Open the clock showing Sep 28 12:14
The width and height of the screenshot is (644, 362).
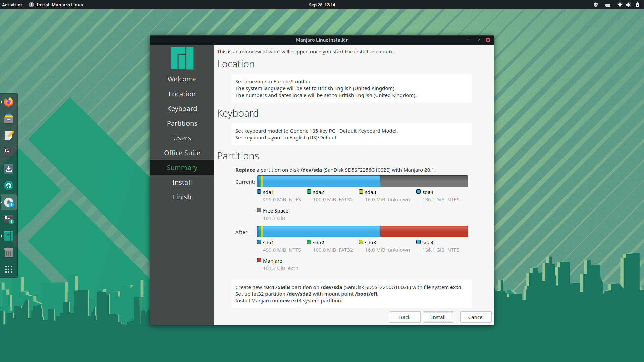click(x=322, y=5)
